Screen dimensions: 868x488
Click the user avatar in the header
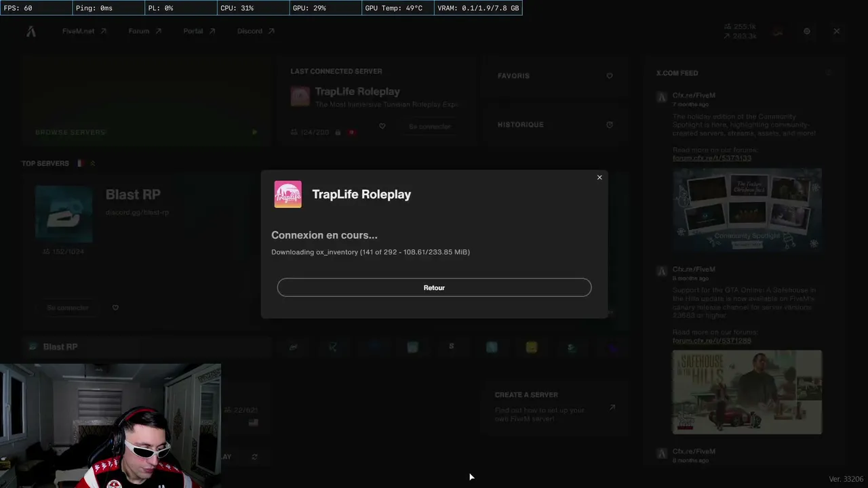pos(778,31)
